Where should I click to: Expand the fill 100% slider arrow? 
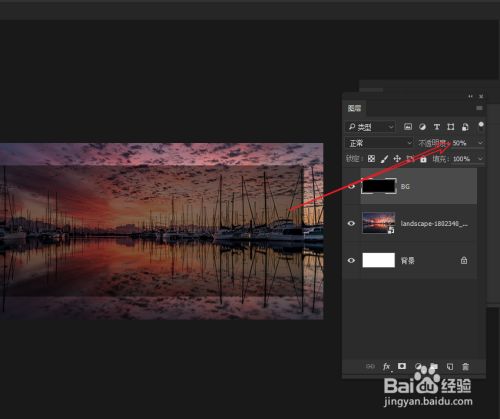pos(480,159)
